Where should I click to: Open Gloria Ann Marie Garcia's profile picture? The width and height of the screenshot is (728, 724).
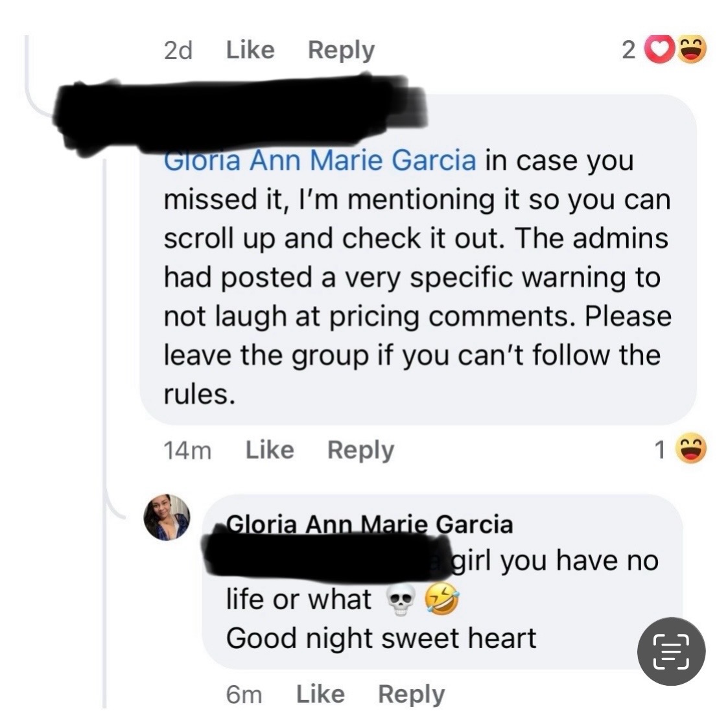(x=167, y=517)
